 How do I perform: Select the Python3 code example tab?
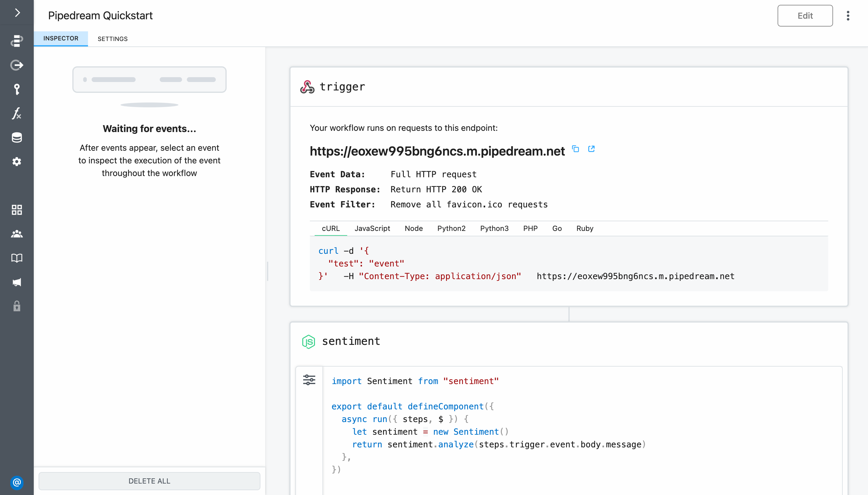[494, 229]
